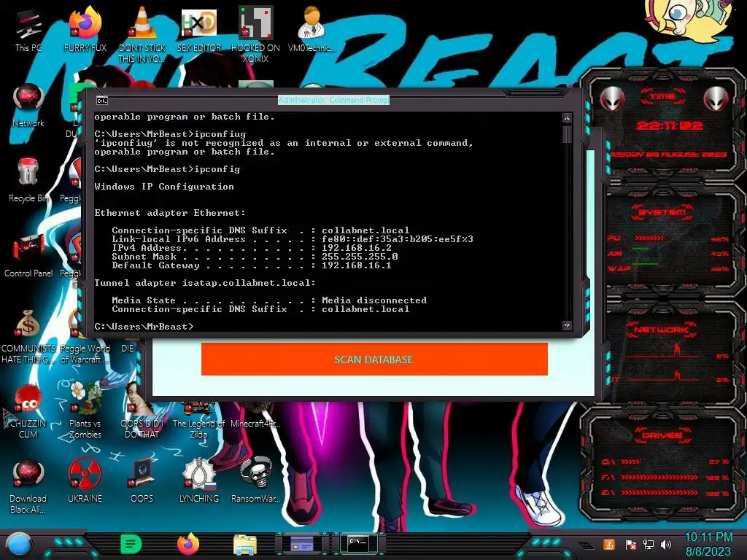Open the Network desktop icon

point(28,106)
